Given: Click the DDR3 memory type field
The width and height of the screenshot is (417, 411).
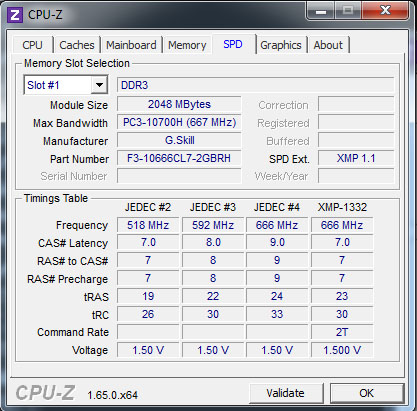Looking at the screenshot, I should coord(255,85).
